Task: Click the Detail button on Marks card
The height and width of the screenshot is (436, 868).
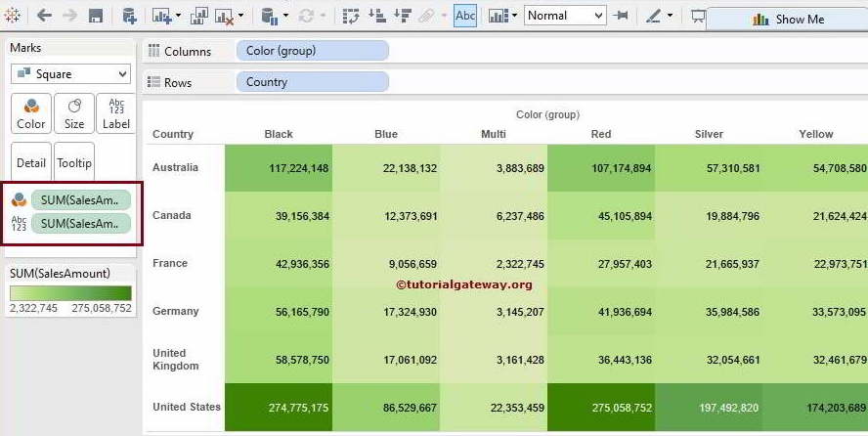Action: 31,161
